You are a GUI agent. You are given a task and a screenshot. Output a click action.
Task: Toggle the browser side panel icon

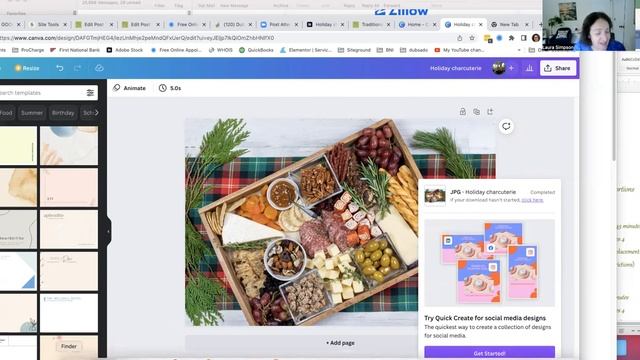pyautogui.click(x=523, y=38)
